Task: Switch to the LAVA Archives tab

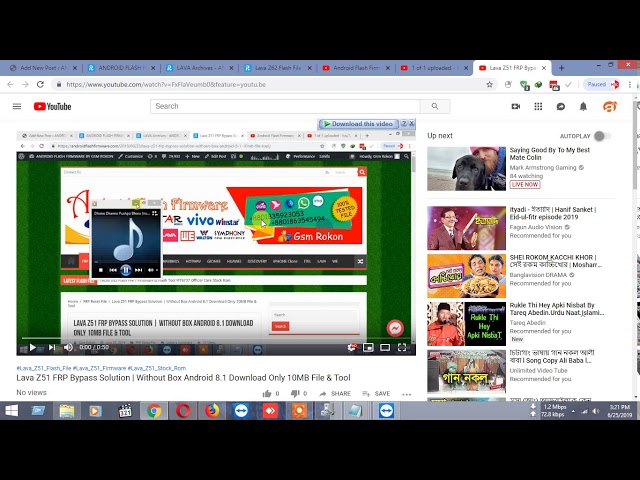Action: (x=198, y=68)
